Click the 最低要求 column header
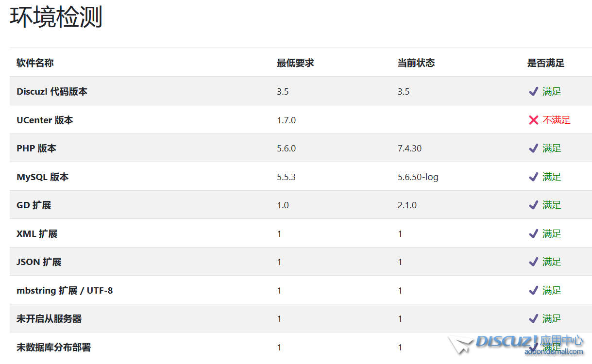 point(295,63)
